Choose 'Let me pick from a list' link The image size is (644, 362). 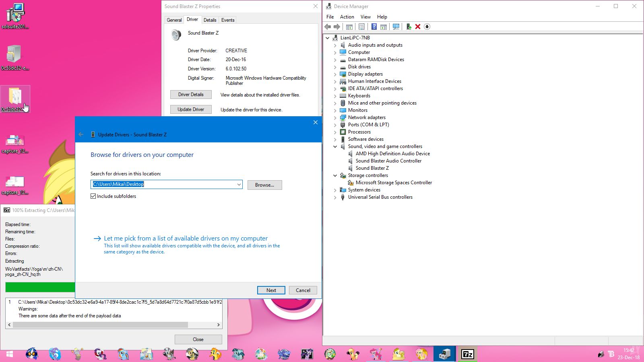186,239
